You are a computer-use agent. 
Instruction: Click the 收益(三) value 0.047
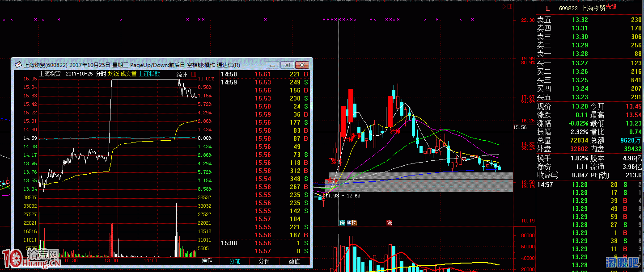580,175
